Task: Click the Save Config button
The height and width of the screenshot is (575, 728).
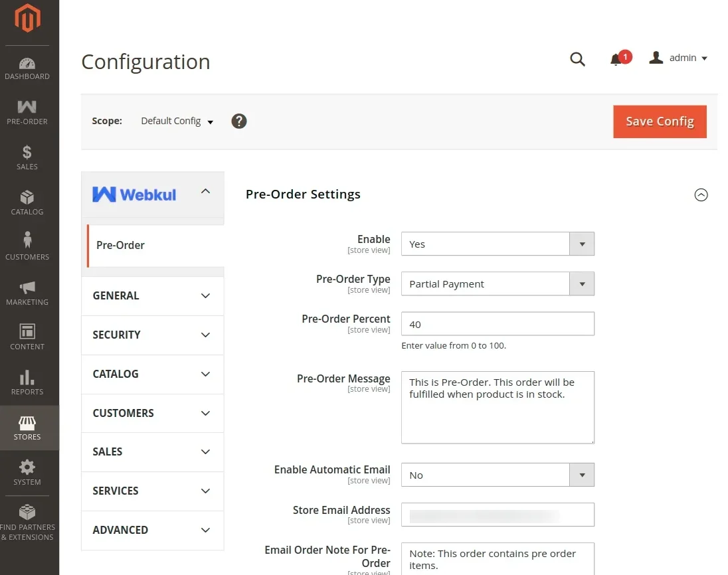Action: 660,122
